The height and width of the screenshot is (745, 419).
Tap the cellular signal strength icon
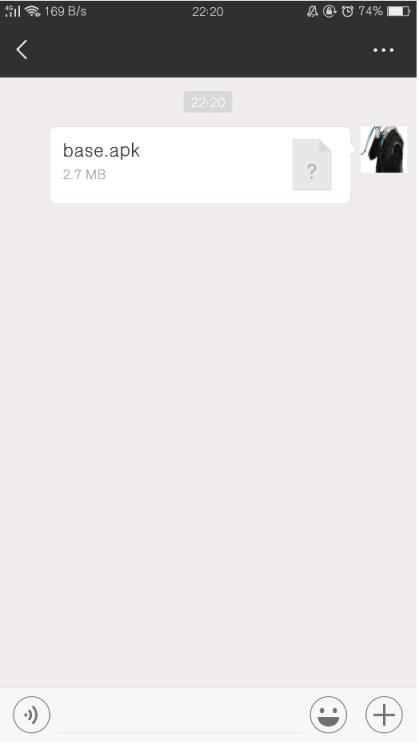12,11
